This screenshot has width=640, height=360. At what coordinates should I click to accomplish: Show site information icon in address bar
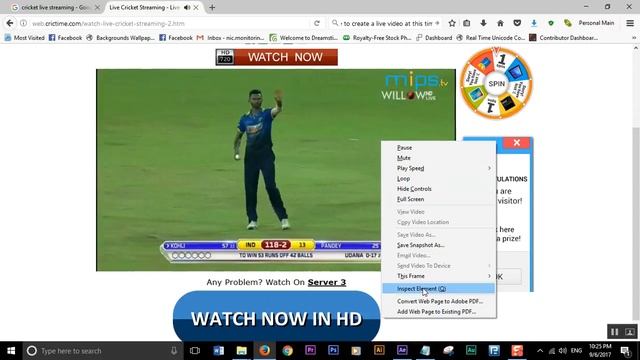pyautogui.click(x=24, y=23)
